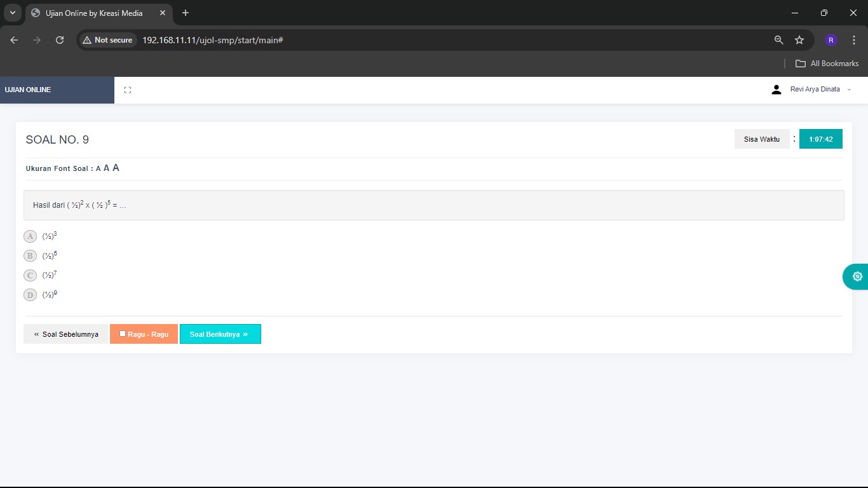Click the question text Hasil dari
Screen dimensions: 868x488
pyautogui.click(x=79, y=205)
